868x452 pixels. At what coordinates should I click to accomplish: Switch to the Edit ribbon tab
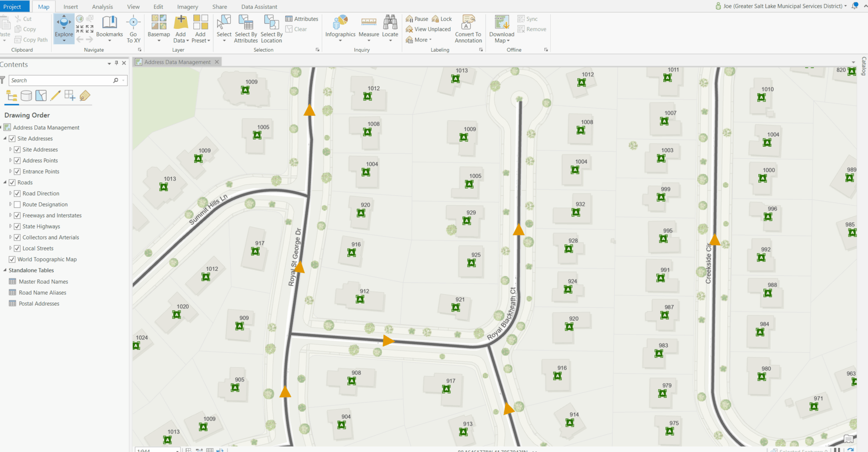click(x=158, y=6)
